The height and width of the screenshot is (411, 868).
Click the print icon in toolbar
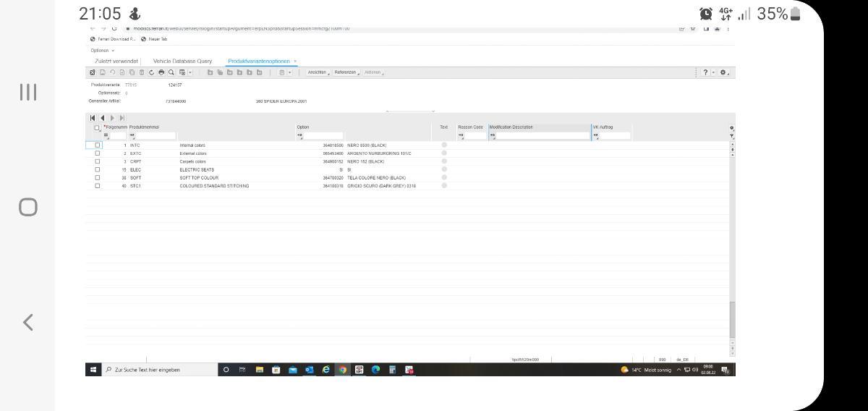[162, 72]
